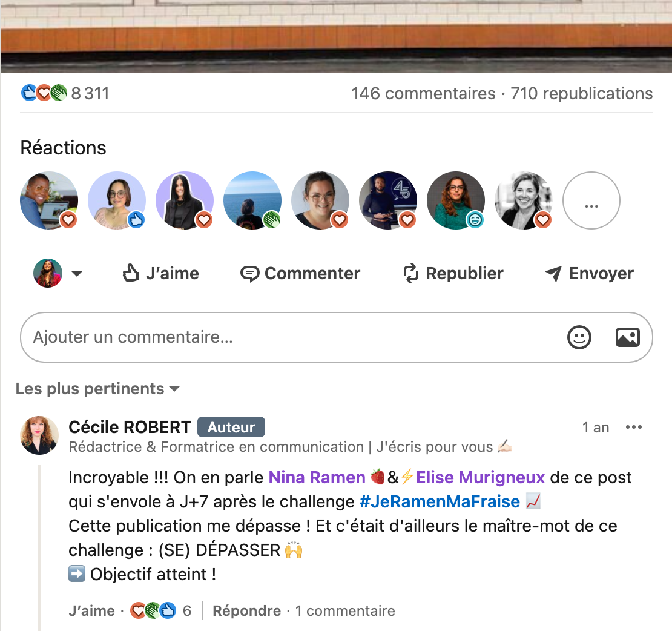
Task: Click the reaction icons beside 8 311
Action: [x=44, y=93]
